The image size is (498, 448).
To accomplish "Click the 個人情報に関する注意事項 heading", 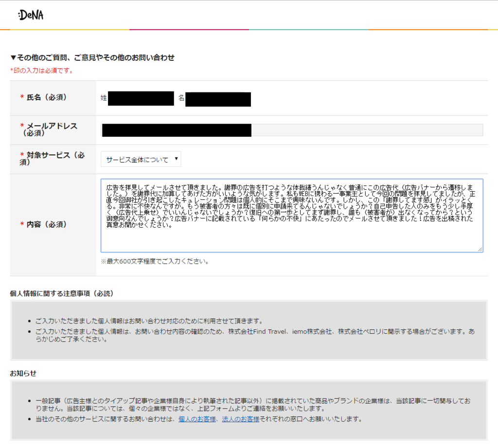I will [x=62, y=292].
